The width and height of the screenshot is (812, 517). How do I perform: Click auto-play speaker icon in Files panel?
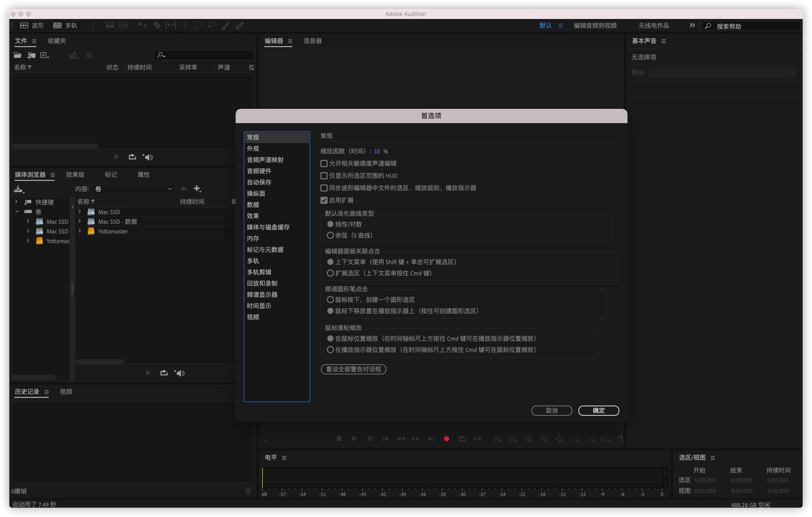tap(148, 157)
